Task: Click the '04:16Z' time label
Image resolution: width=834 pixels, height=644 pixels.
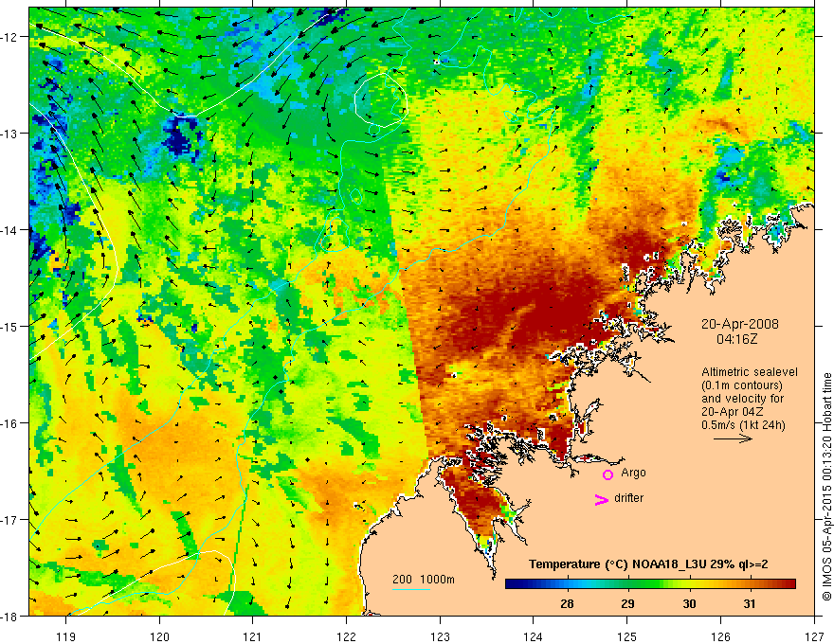Action: tap(736, 338)
